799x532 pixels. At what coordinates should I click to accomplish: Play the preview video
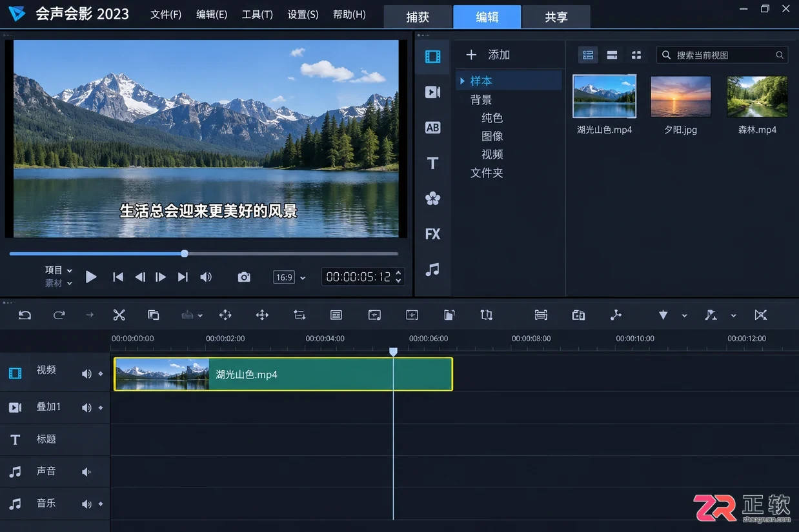[91, 277]
